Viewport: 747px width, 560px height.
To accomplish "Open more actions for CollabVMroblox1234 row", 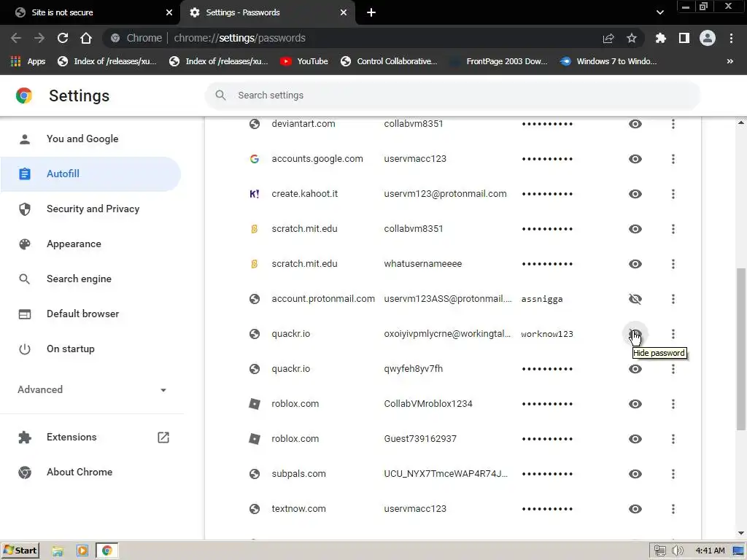I will click(673, 404).
